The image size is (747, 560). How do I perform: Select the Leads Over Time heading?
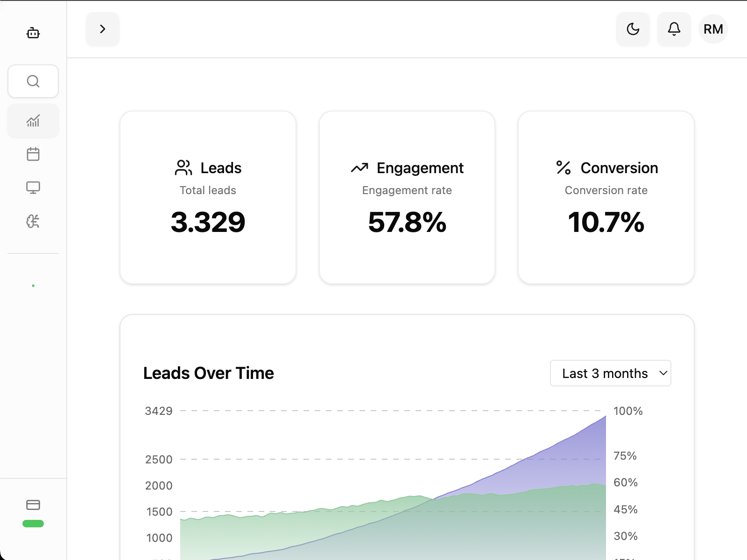pyautogui.click(x=209, y=373)
